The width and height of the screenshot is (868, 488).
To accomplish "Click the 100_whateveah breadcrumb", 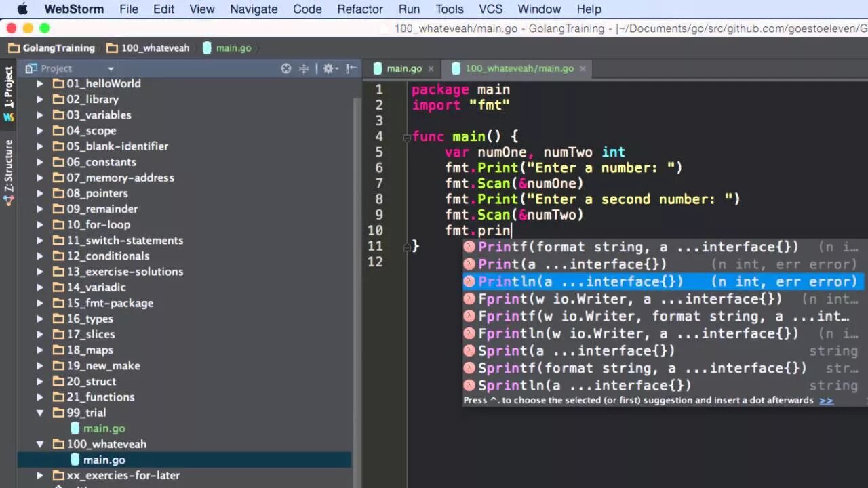I will 148,48.
